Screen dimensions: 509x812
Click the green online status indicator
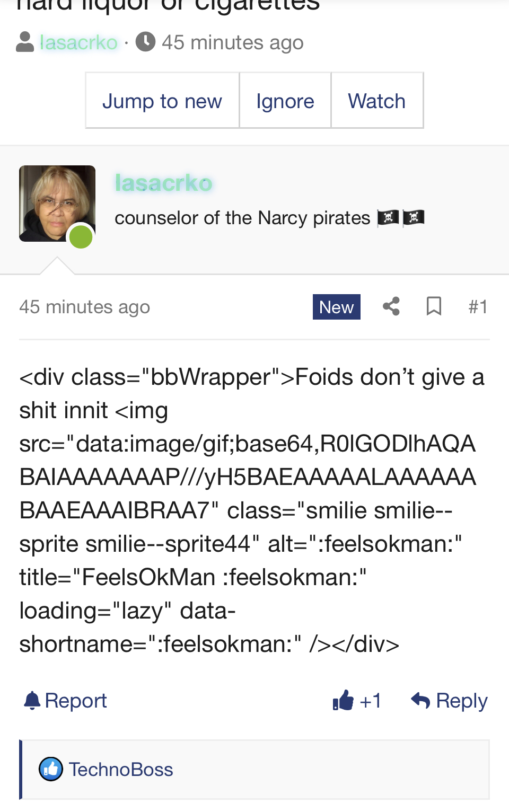pyautogui.click(x=81, y=236)
